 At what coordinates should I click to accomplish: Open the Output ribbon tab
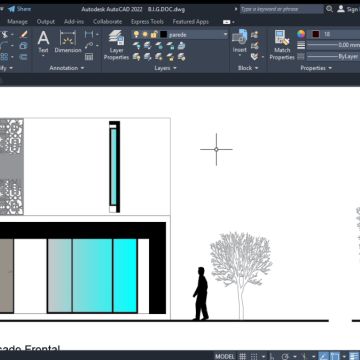pyautogui.click(x=46, y=22)
